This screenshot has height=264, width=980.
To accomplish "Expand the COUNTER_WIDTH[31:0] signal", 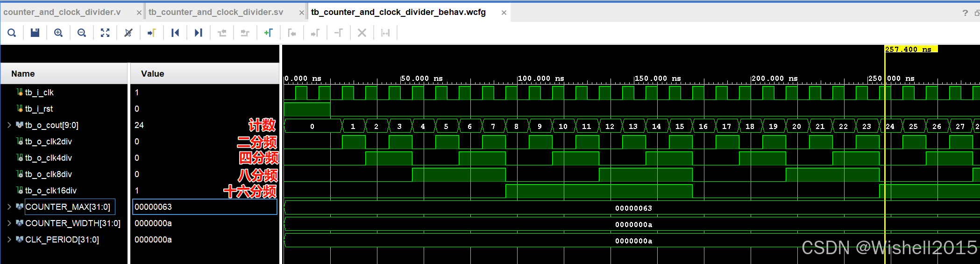I will [9, 223].
